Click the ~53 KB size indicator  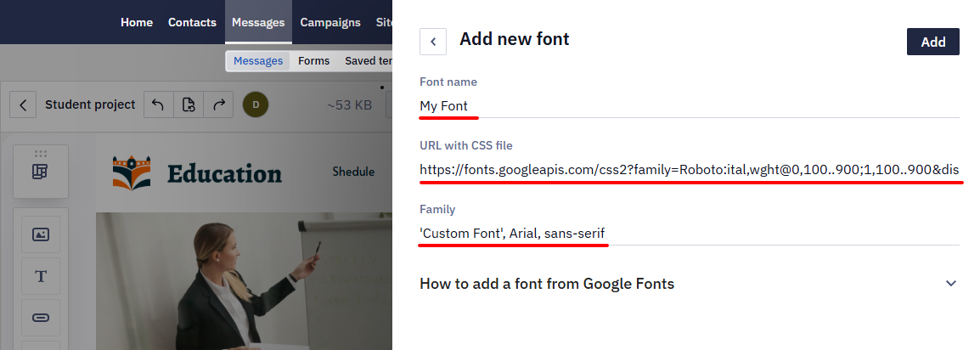[349, 105]
